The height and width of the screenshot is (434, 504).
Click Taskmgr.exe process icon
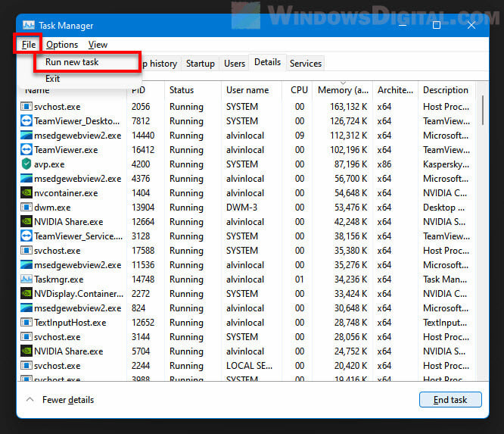pyautogui.click(x=26, y=279)
